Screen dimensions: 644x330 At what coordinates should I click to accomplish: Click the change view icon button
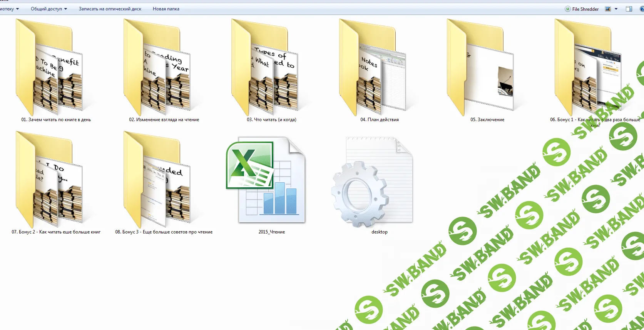point(608,9)
